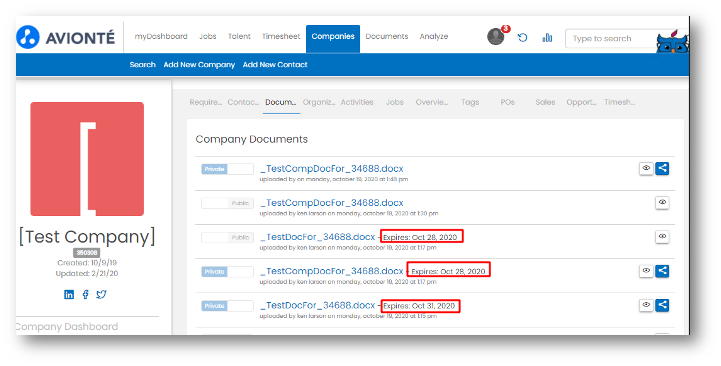Open public _TestDocFor_34688.docx link
Screen dimensions: 721x366
tap(318, 237)
